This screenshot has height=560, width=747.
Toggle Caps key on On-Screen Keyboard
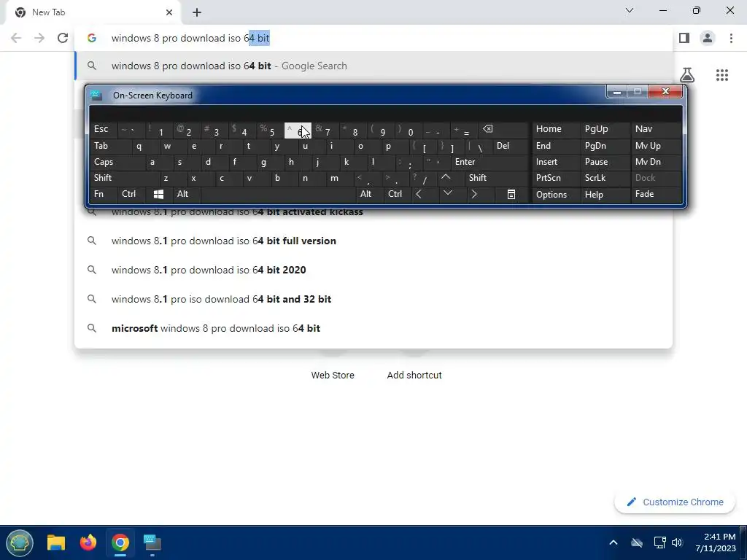(x=116, y=162)
